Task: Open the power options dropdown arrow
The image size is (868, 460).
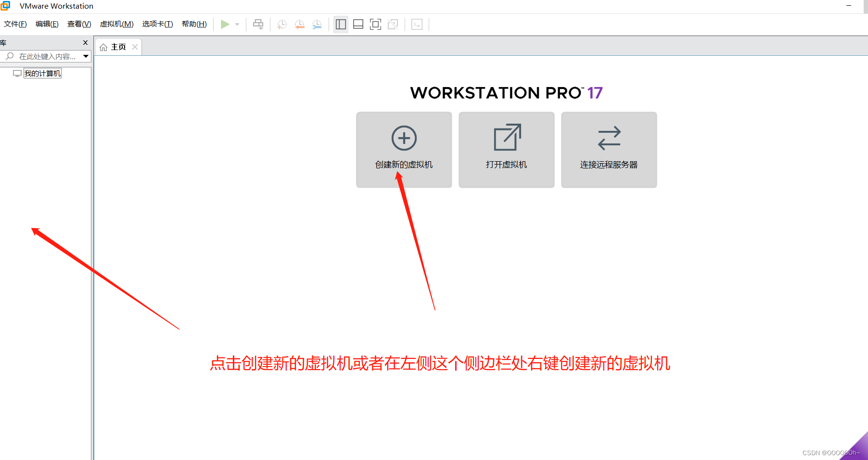Action: pyautogui.click(x=237, y=24)
